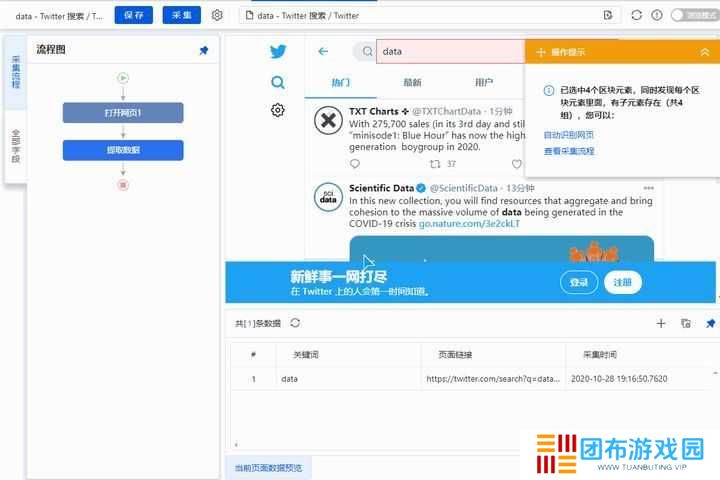Click the start node in flowchart

[x=123, y=78]
